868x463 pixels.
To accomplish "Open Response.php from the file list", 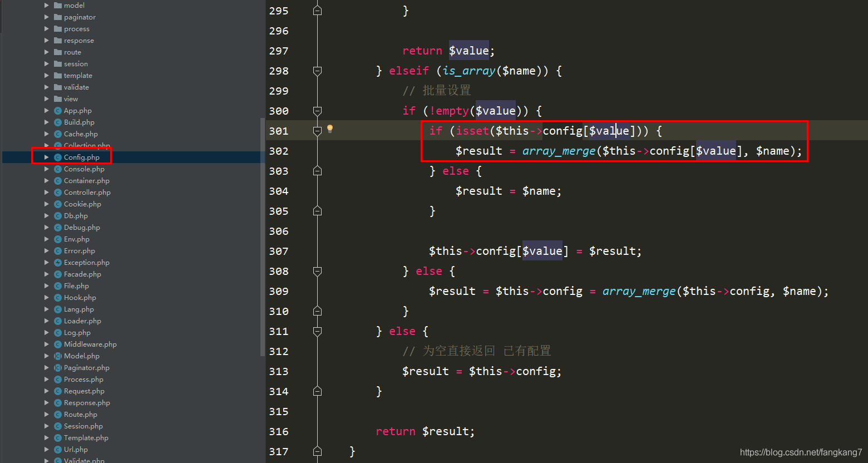I will click(87, 403).
